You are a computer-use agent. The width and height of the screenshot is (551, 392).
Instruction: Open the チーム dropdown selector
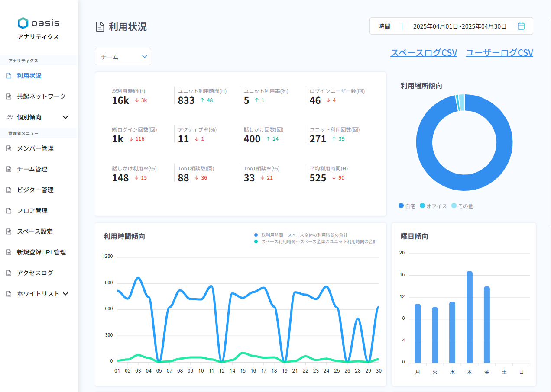tap(123, 57)
